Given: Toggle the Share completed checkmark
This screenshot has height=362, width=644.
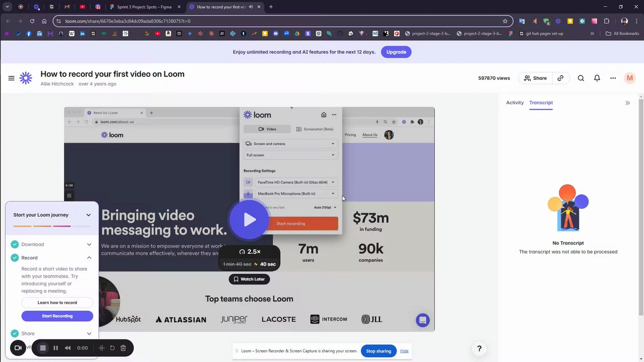Looking at the screenshot, I should [x=15, y=333].
